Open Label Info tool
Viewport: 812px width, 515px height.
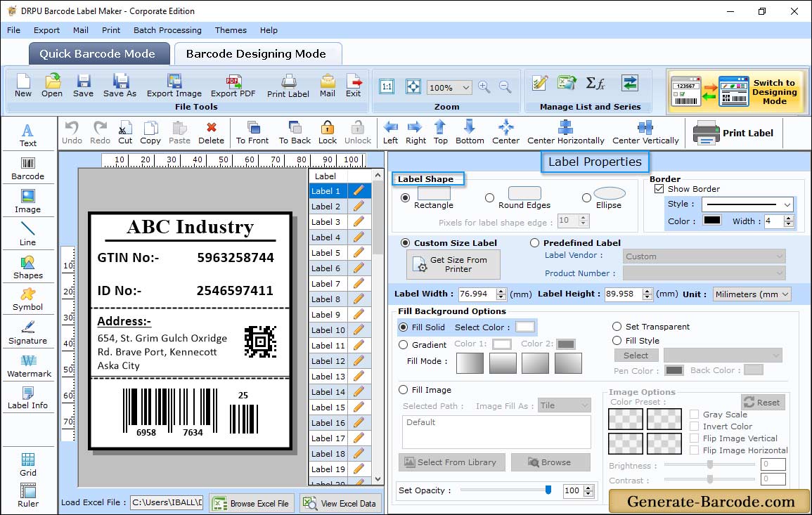[x=28, y=398]
